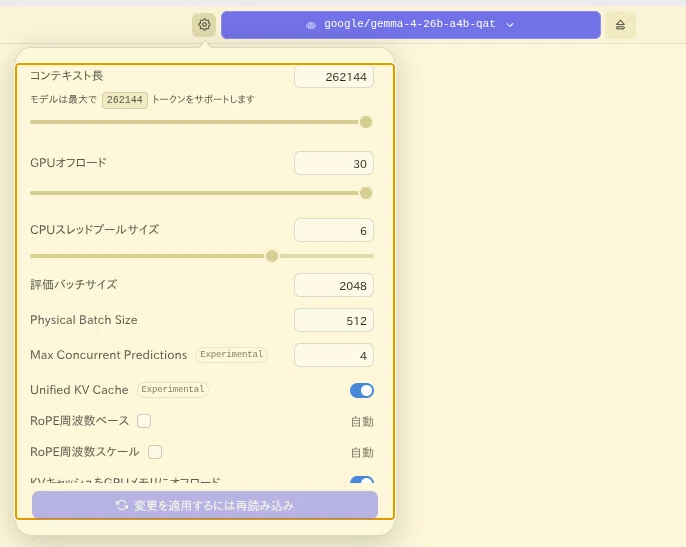Adjust the CPU thread pool slider handle
This screenshot has height=547, width=686.
[272, 256]
